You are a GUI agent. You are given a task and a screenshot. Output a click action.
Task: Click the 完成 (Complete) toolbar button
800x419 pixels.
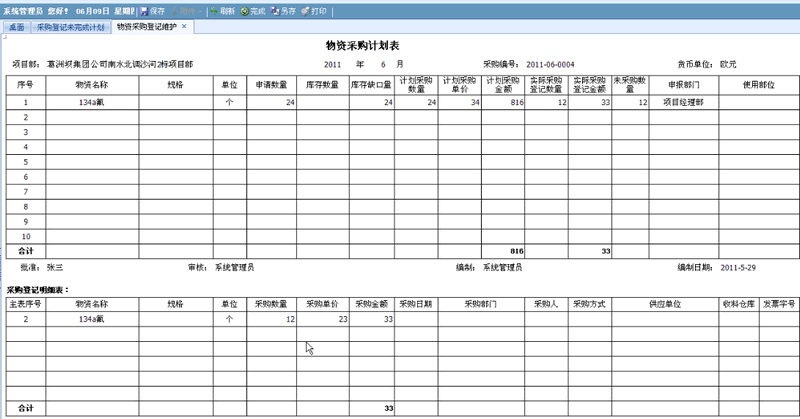254,10
